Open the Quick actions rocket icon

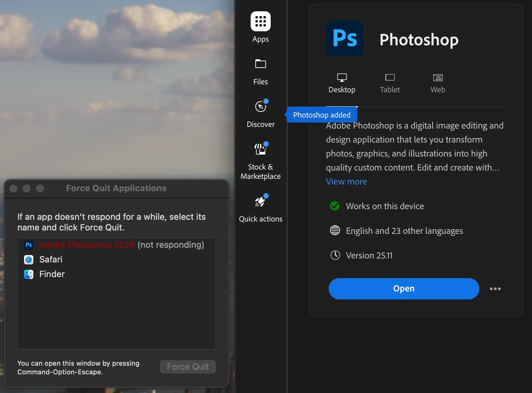(261, 201)
